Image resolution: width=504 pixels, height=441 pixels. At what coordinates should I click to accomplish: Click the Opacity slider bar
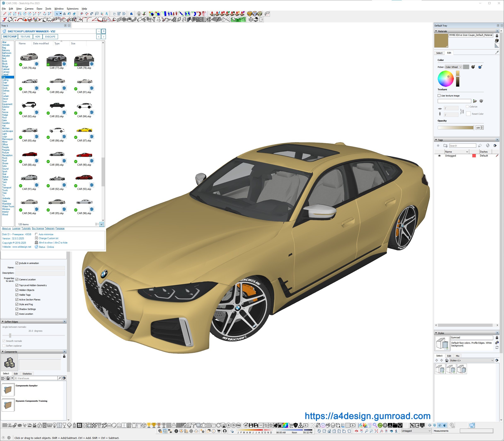click(x=455, y=128)
